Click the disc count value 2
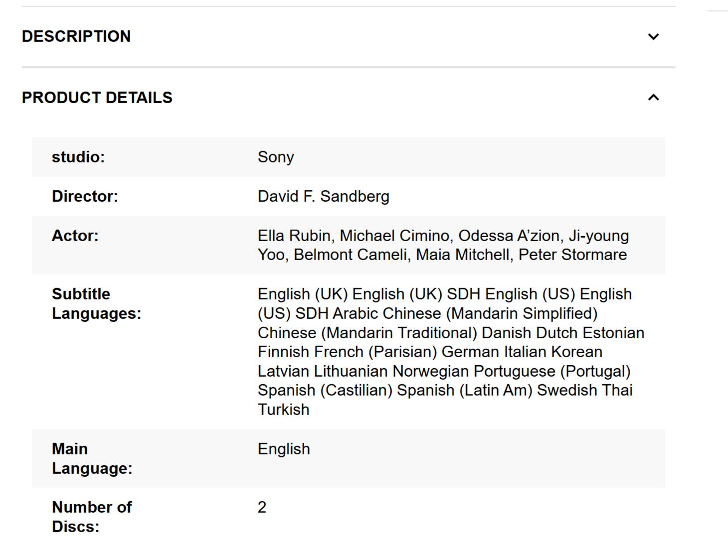This screenshot has height=560, width=728. (x=262, y=507)
